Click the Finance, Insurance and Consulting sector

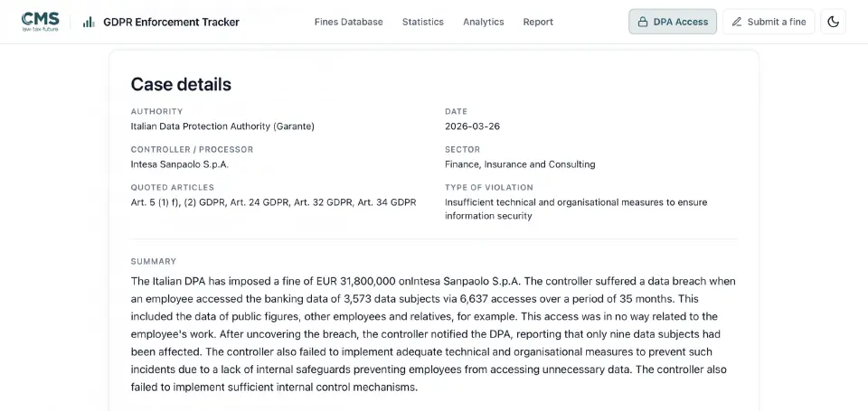pos(521,164)
